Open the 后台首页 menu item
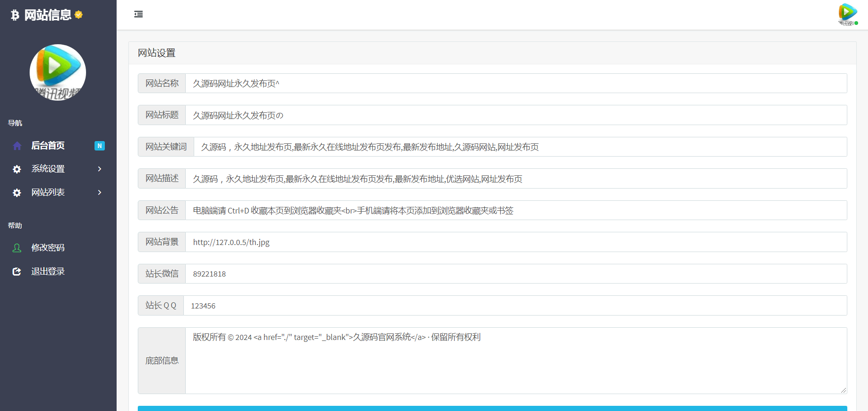 click(x=48, y=146)
